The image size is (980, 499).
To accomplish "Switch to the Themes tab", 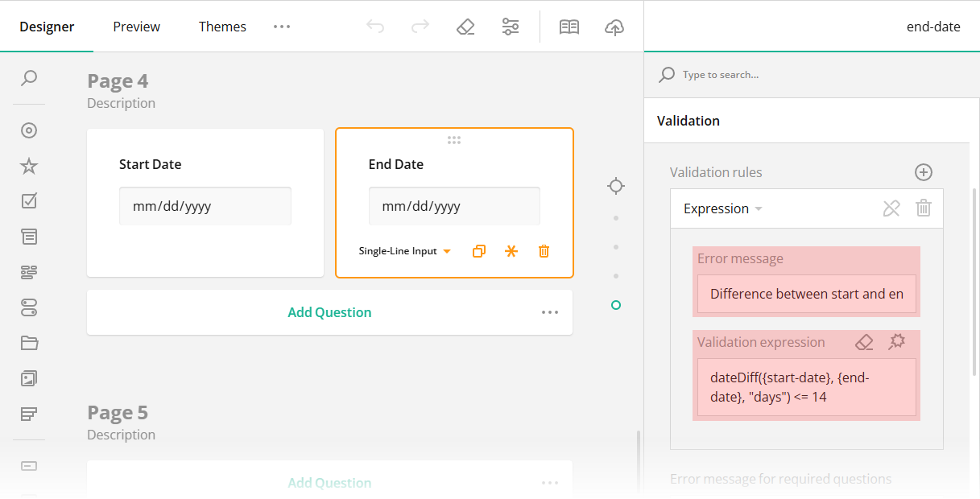I will coord(222,26).
